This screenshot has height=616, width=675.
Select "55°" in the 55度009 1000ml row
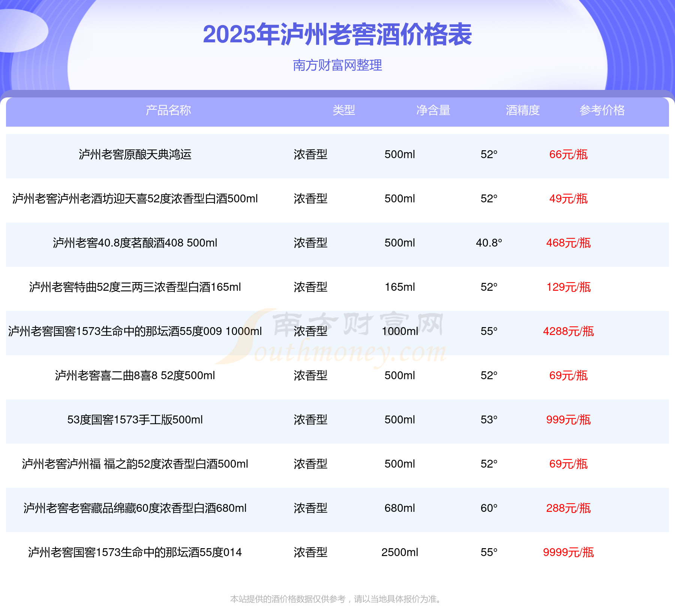(489, 331)
